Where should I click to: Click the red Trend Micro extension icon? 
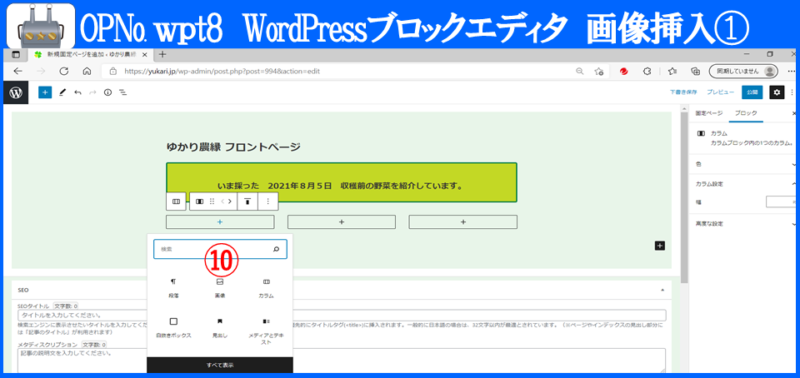click(x=623, y=71)
